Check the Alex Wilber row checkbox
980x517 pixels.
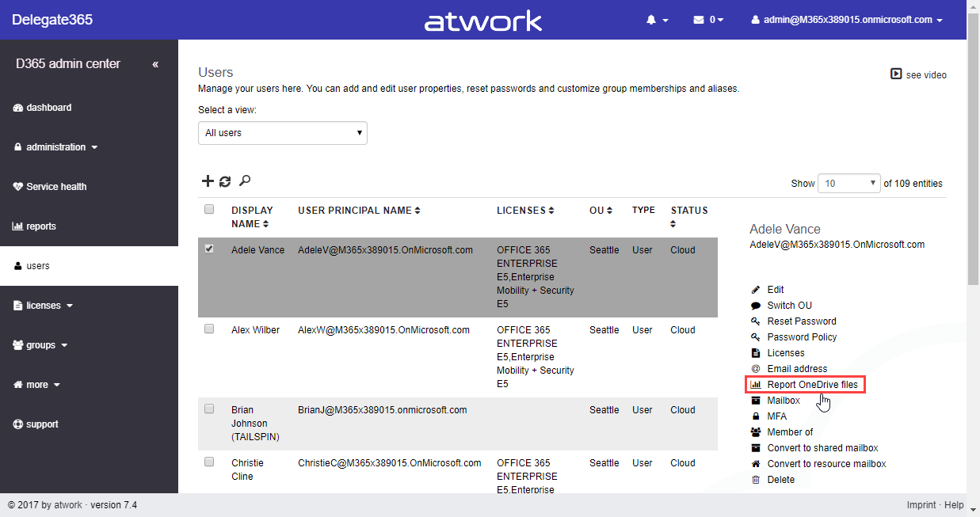(x=209, y=329)
